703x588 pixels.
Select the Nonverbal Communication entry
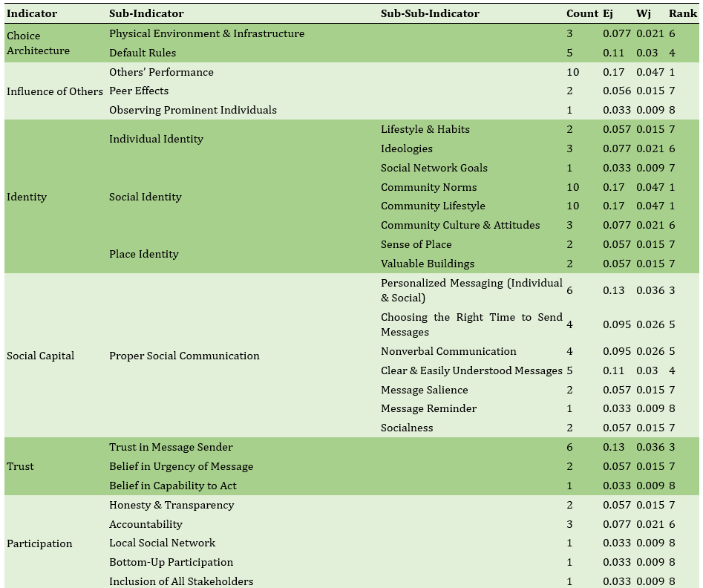[448, 351]
